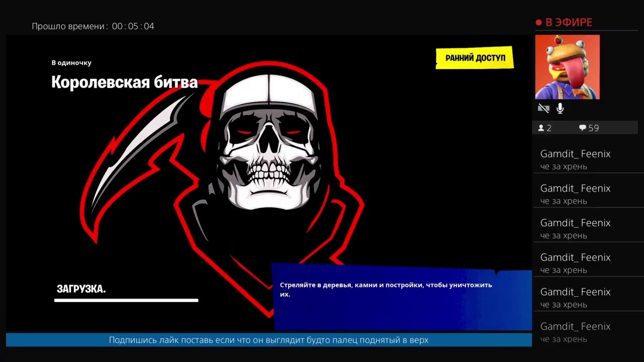Click the crossed-out camera icon

pos(543,108)
